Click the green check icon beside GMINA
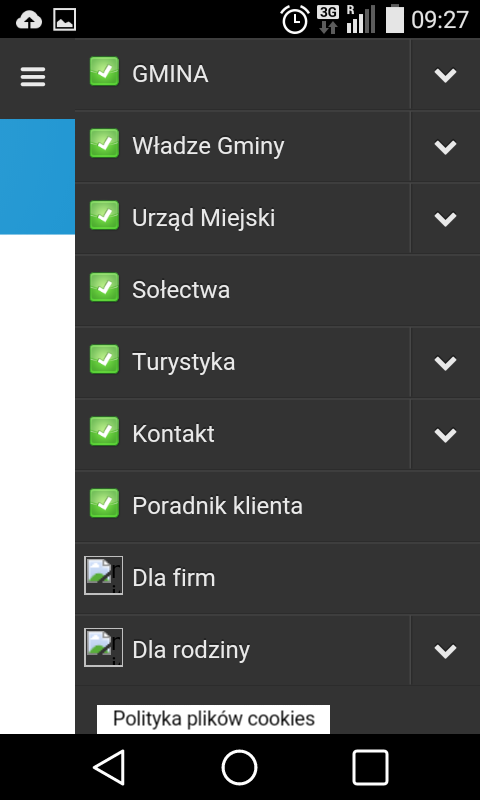Image resolution: width=480 pixels, height=800 pixels. coord(105,71)
